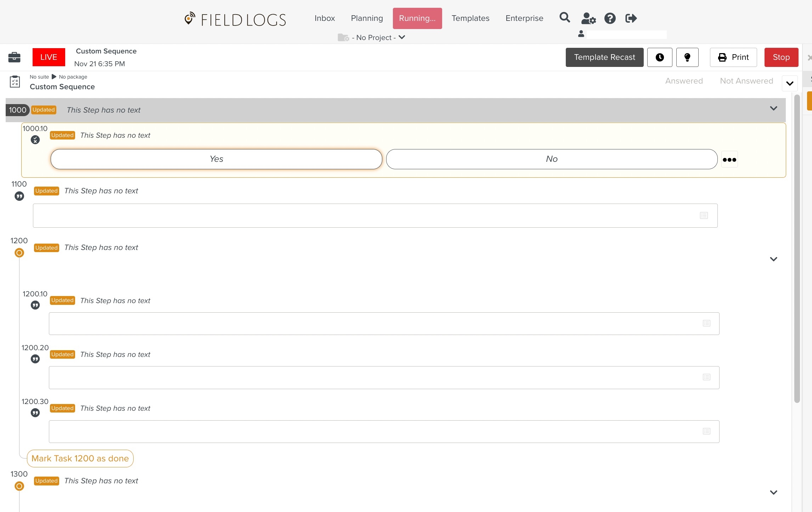The image size is (812, 512).
Task: Select the No answer for step 1000.10
Action: 551,159
